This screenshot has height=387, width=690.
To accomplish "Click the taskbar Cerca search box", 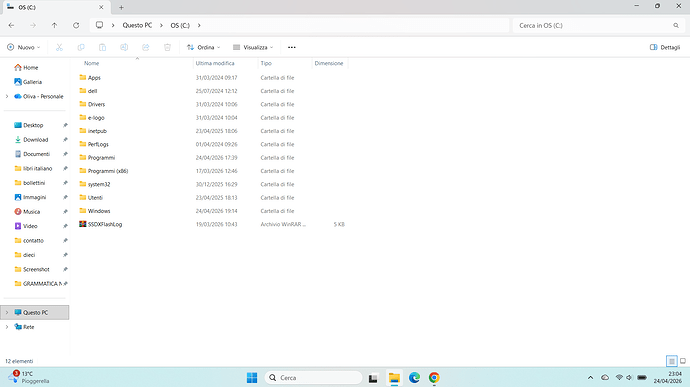I will click(313, 378).
